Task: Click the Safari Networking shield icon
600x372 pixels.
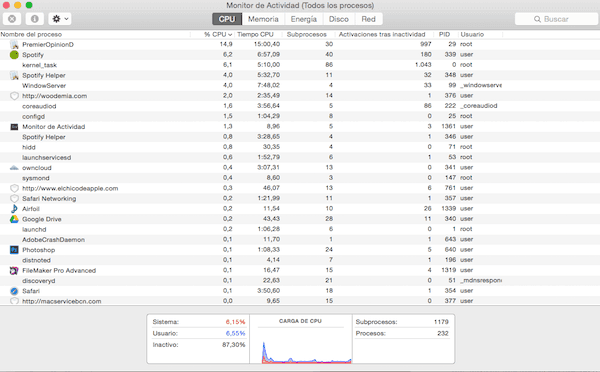Action: pos(14,199)
